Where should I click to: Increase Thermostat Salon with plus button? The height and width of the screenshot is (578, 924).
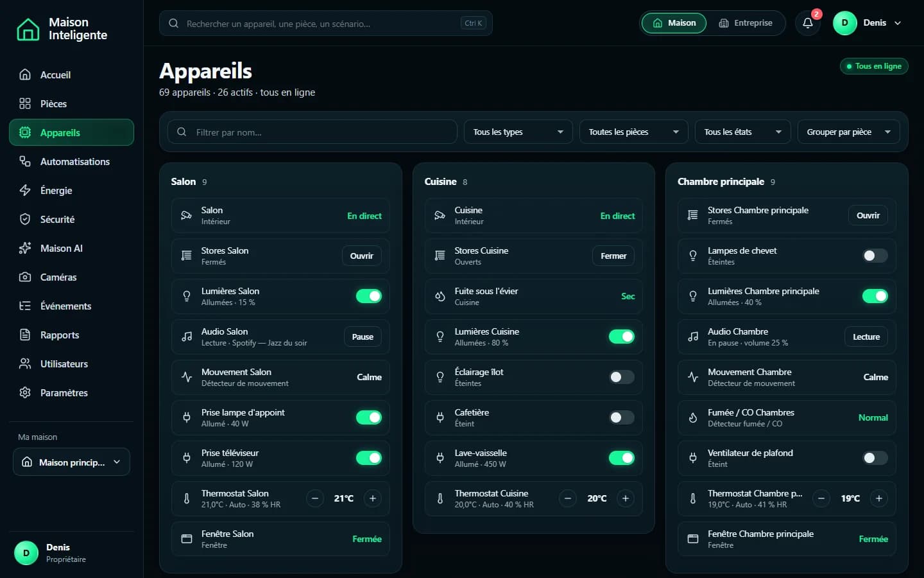pyautogui.click(x=373, y=498)
